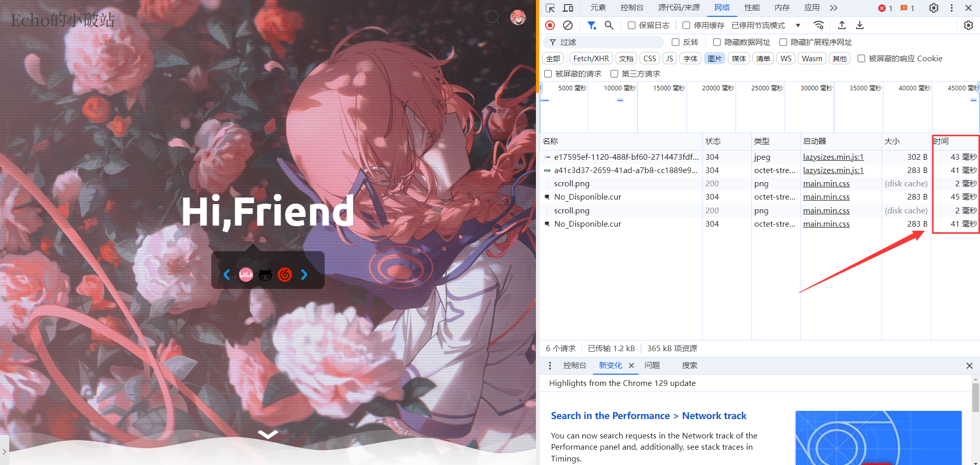Switch to the 性能 tab
Image resolution: width=980 pixels, height=465 pixels.
[x=752, y=8]
